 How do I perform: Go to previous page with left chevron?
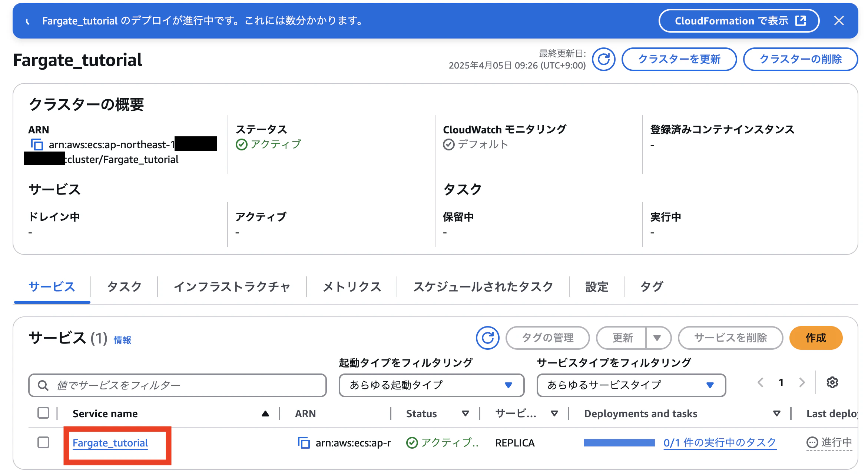pyautogui.click(x=761, y=382)
